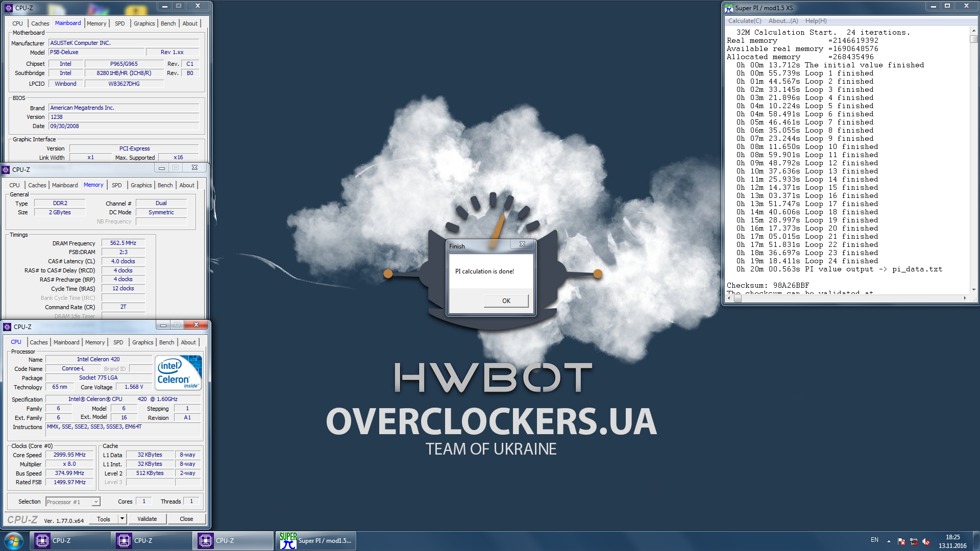Click the Command Rate value 2T
The height and width of the screenshot is (551, 980).
(123, 307)
